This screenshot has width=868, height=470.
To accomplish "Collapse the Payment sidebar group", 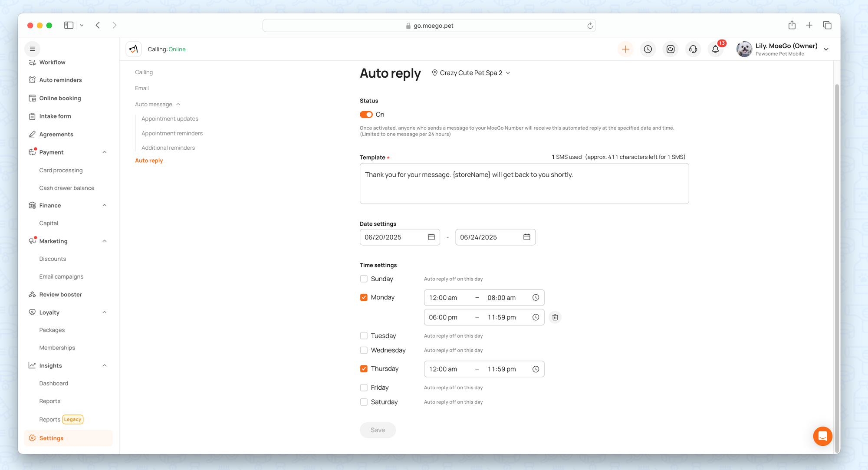I will click(104, 152).
